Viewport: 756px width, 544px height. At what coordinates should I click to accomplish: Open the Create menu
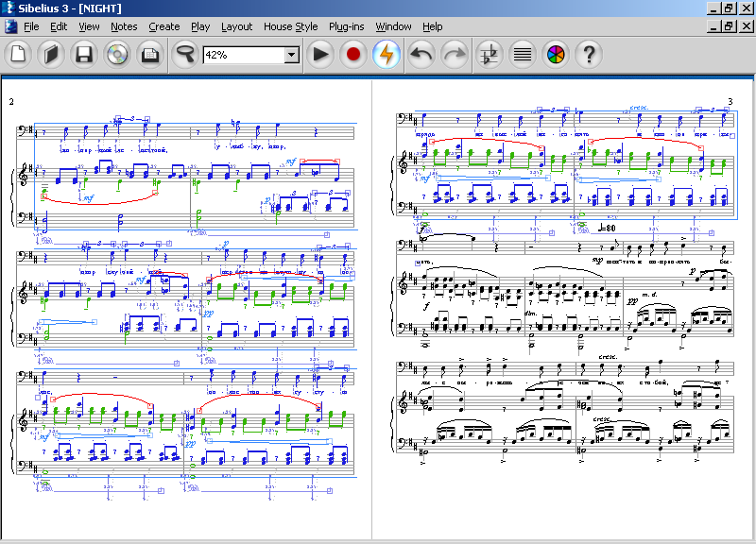(x=163, y=26)
